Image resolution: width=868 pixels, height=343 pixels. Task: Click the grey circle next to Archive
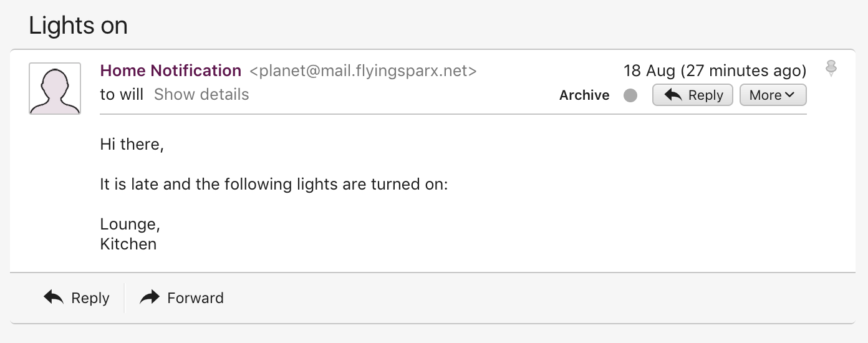coord(630,95)
